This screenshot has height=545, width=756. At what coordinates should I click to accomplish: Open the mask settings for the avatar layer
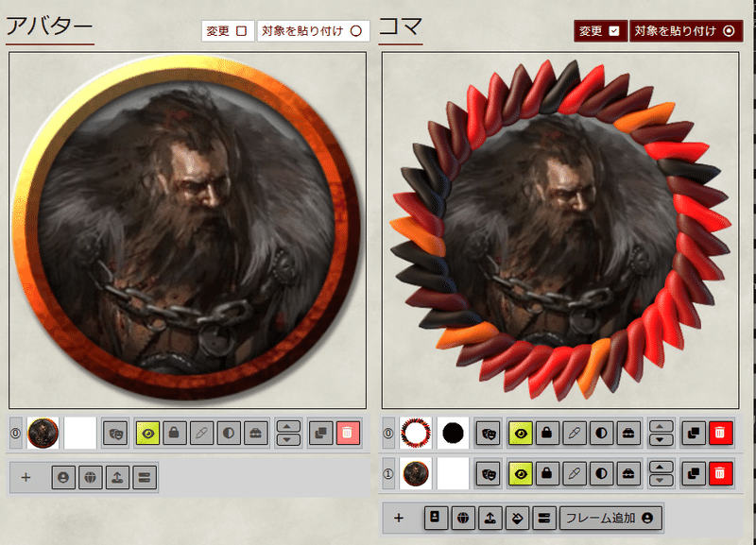pyautogui.click(x=118, y=432)
